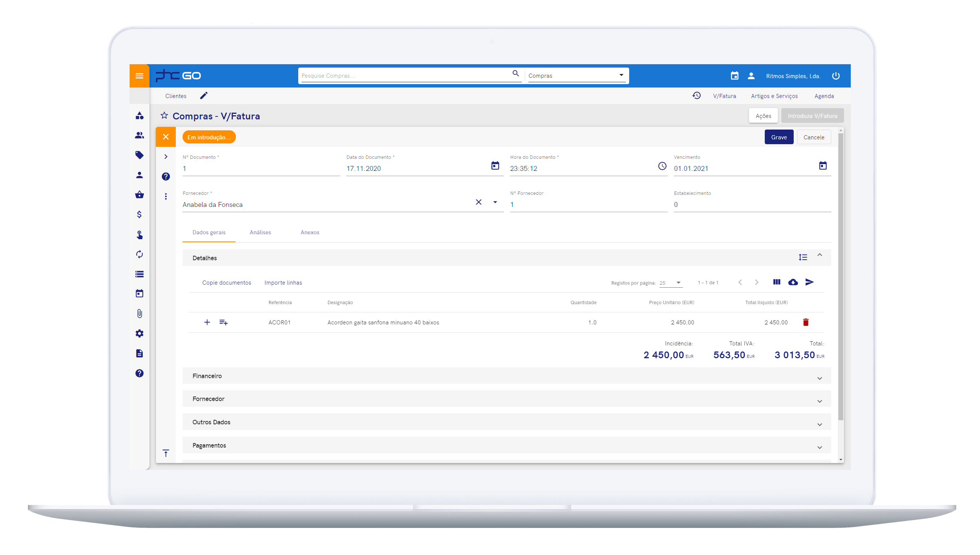Viewport: 980px width, 555px height.
Task: Open Registos por página dropdown
Action: pos(670,283)
